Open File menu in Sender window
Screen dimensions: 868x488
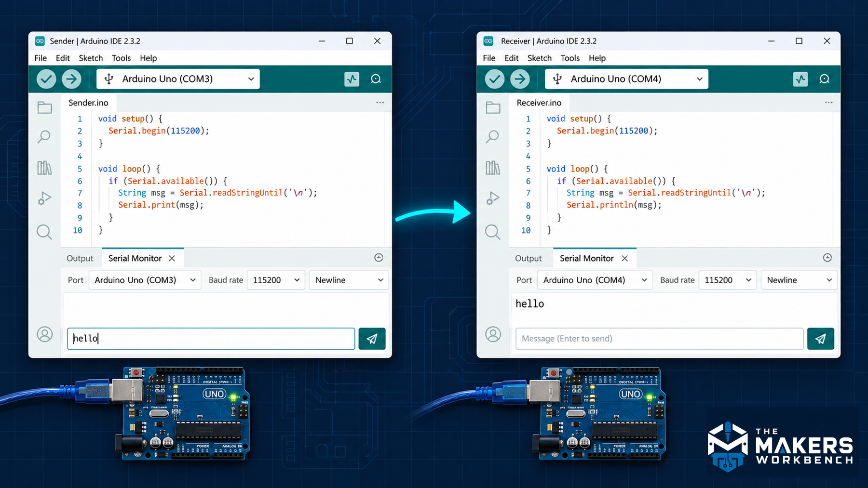pyautogui.click(x=41, y=58)
